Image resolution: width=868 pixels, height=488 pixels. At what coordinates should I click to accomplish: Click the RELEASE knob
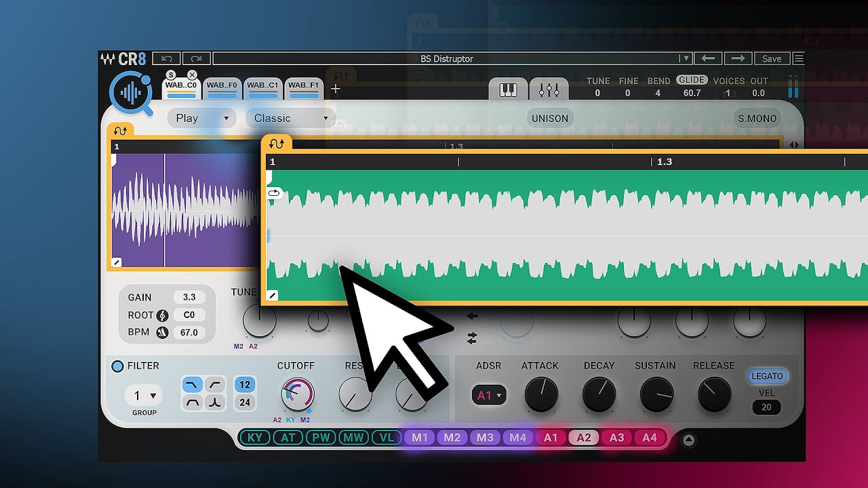click(x=715, y=394)
